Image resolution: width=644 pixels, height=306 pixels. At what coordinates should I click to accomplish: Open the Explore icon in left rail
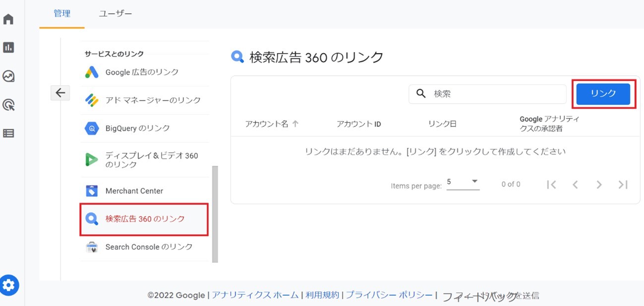click(8, 76)
